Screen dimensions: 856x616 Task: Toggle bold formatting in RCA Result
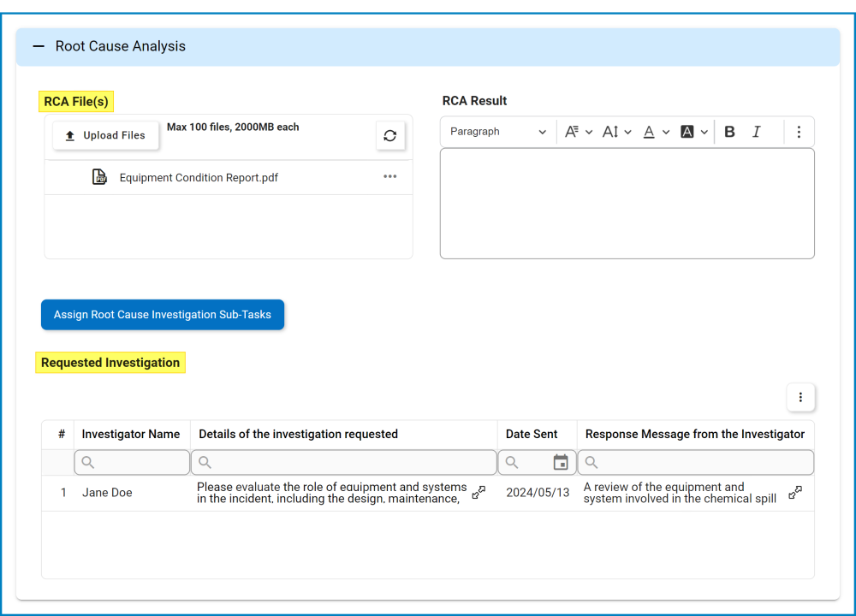click(729, 132)
